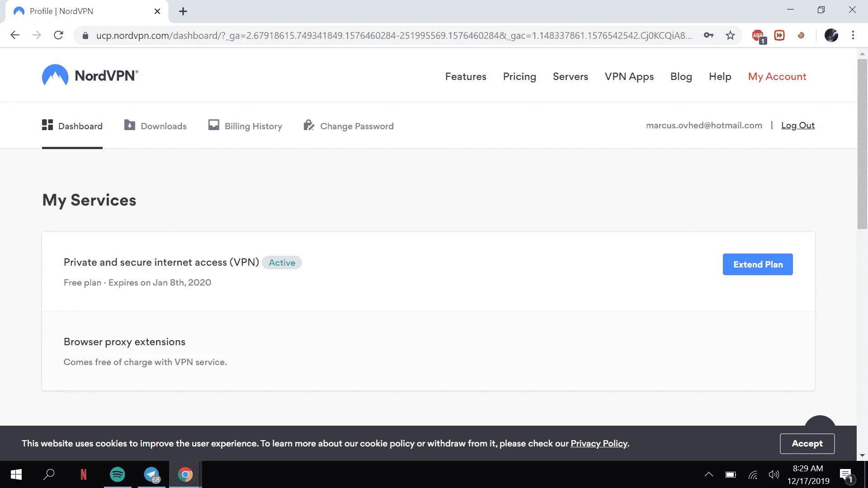Click the Extend Plan button
The width and height of the screenshot is (868, 488).
tap(758, 264)
